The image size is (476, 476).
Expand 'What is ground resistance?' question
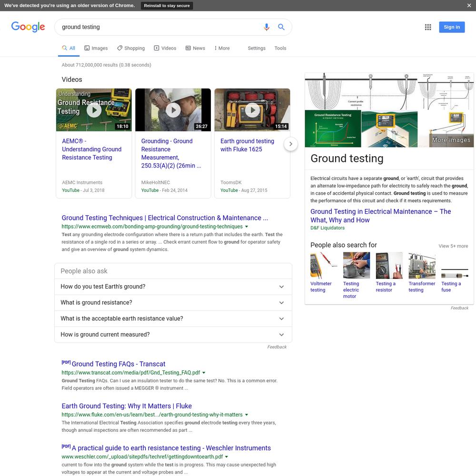tap(173, 303)
